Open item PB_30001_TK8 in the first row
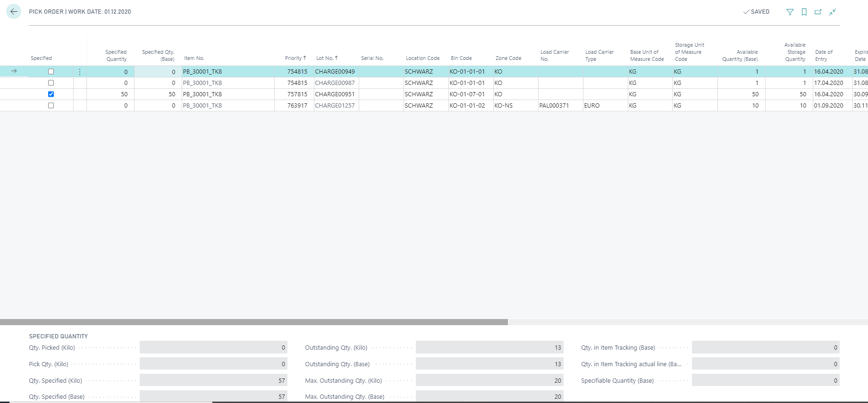This screenshot has height=403, width=868. pyautogui.click(x=202, y=72)
